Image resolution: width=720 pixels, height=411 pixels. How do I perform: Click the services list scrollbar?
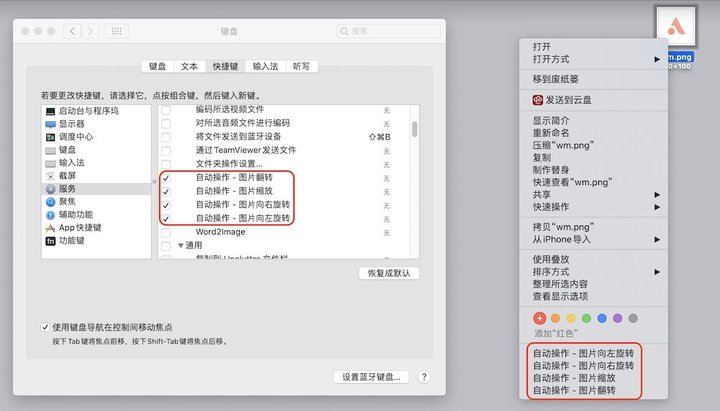(x=415, y=129)
